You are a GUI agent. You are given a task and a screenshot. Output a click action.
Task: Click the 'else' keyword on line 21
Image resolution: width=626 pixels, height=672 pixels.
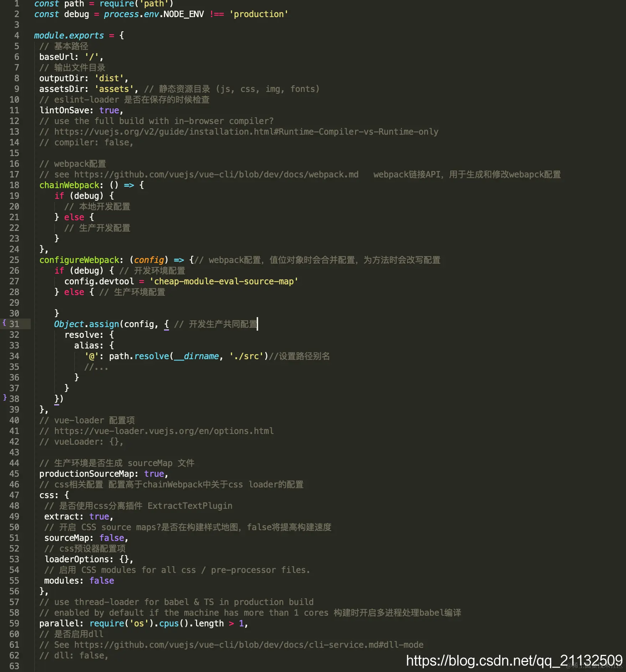coord(74,217)
